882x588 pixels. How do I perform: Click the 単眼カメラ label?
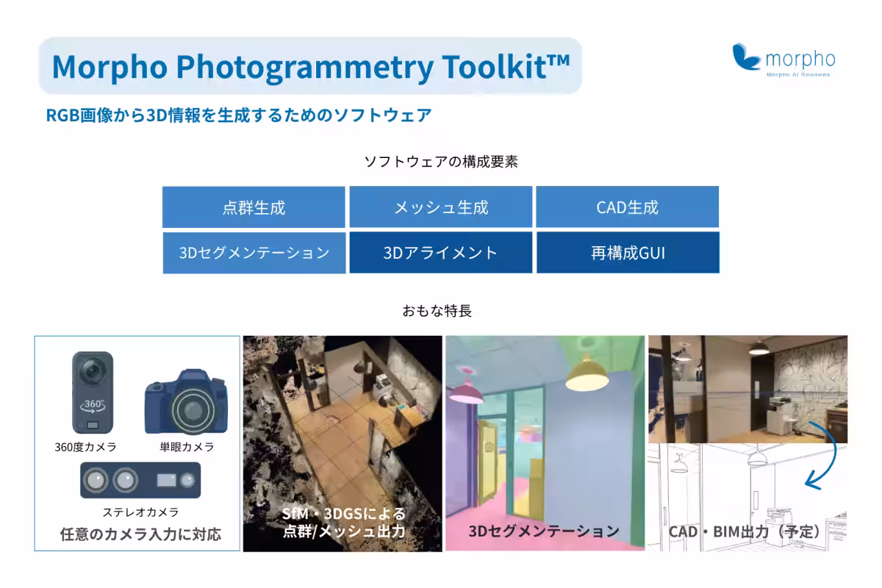(187, 447)
